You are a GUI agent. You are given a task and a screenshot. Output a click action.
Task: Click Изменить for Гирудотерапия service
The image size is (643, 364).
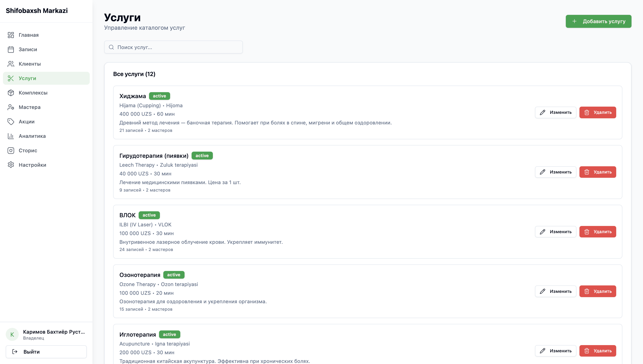point(555,172)
